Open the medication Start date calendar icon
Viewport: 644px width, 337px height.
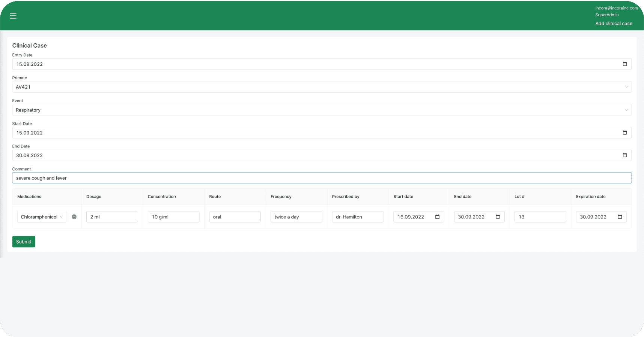click(437, 217)
